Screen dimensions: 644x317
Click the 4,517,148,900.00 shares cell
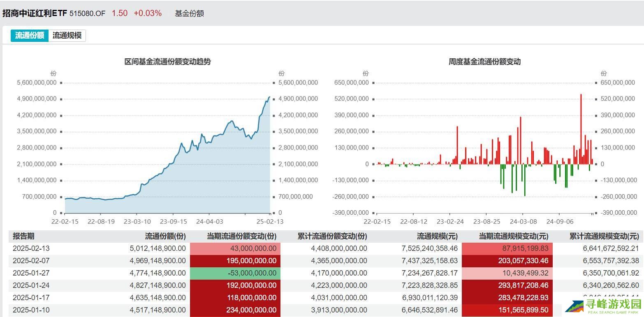158,310
